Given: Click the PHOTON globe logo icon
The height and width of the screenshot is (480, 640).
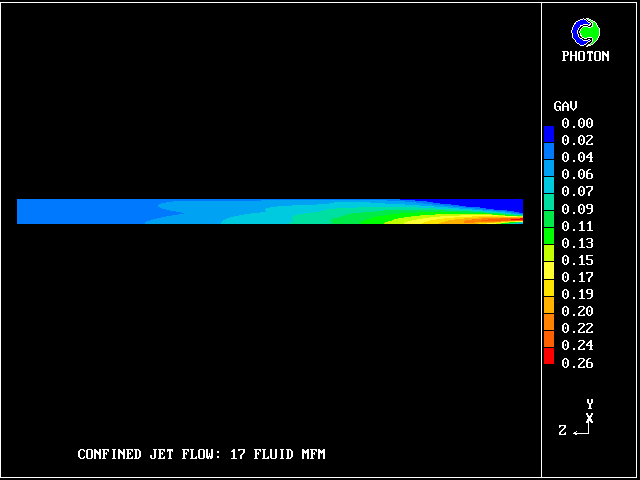Looking at the screenshot, I should tap(585, 33).
